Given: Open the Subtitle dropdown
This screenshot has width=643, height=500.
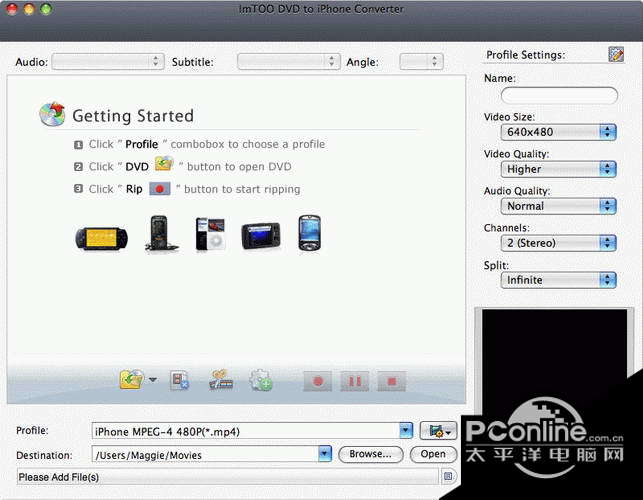Looking at the screenshot, I should [x=289, y=62].
